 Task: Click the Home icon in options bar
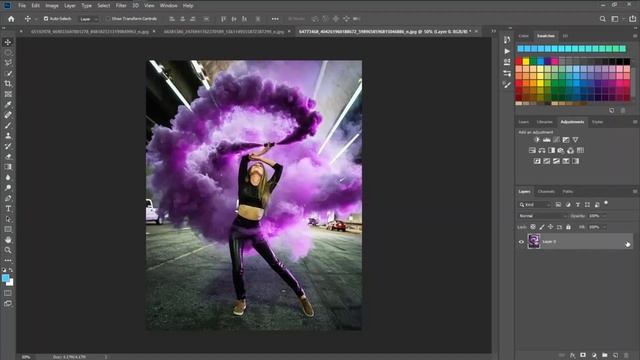[x=11, y=19]
